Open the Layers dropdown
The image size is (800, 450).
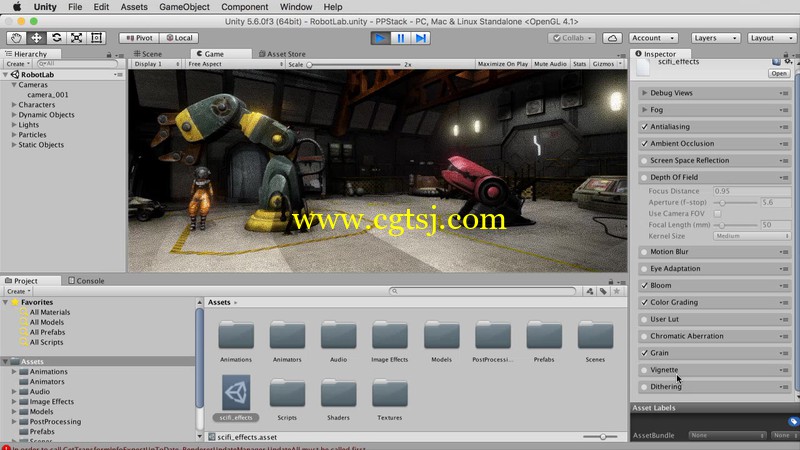[x=715, y=38]
